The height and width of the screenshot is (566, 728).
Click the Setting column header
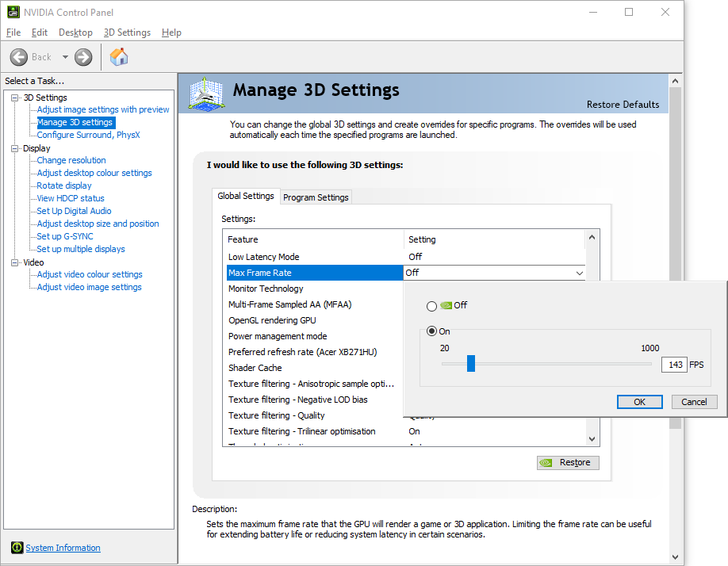pos(495,239)
